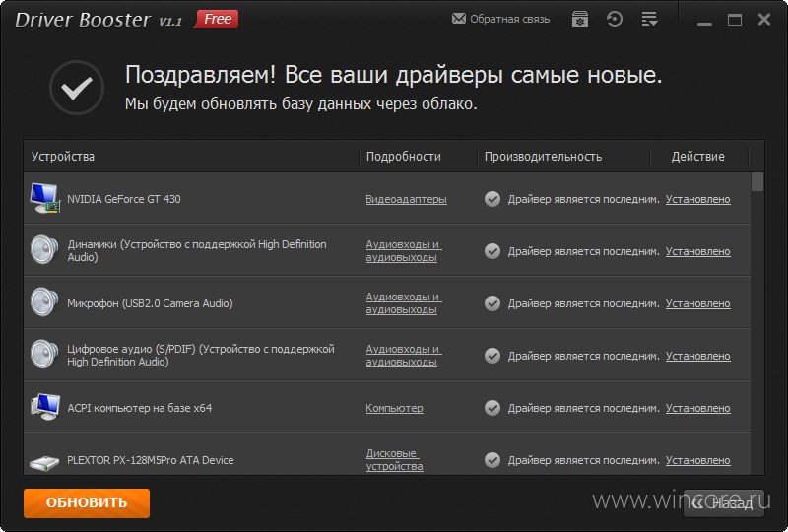Click the Подробности column header
The height and width of the screenshot is (532, 788).
[418, 157]
